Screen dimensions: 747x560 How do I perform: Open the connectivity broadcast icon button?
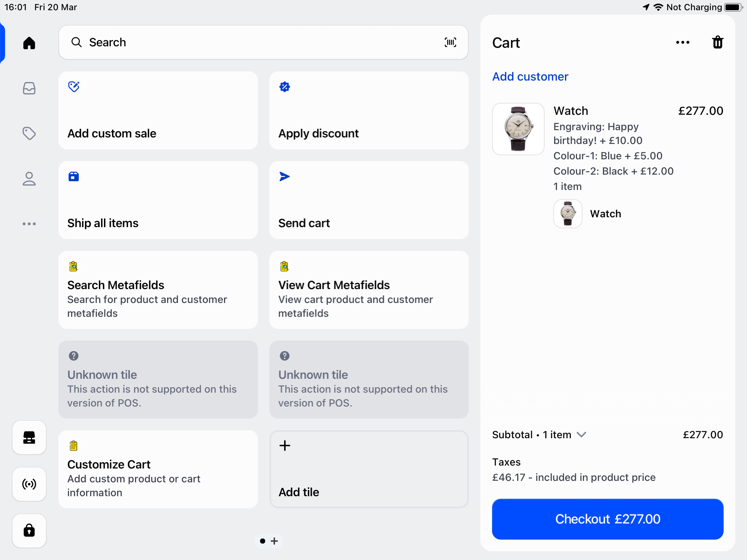tap(29, 484)
